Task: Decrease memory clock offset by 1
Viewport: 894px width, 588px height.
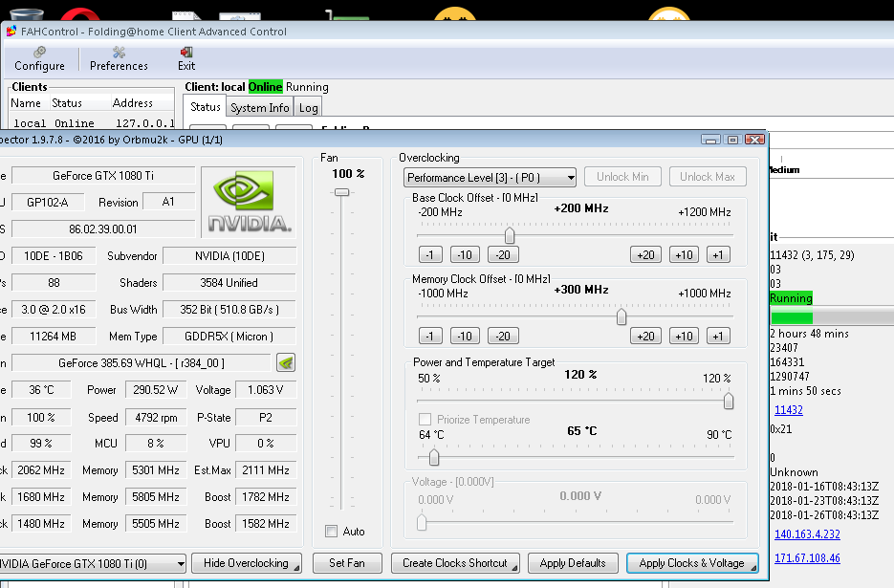Action: click(x=430, y=336)
